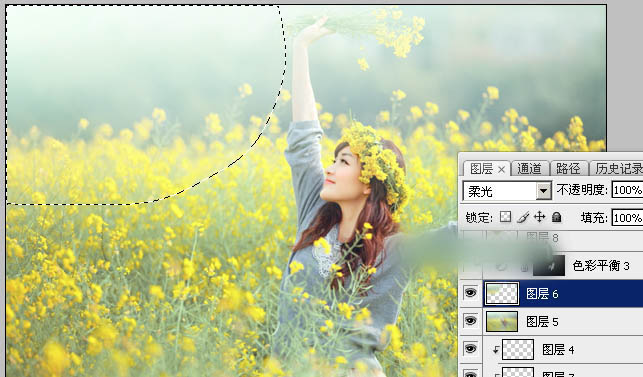This screenshot has width=643, height=377.
Task: Hide the 图层 6 layer
Action: [x=470, y=293]
